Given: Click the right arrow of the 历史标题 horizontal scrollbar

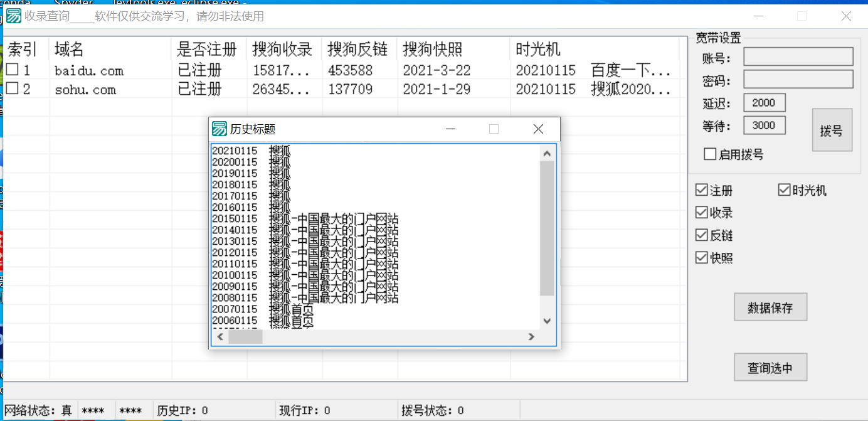Looking at the screenshot, I should [531, 337].
